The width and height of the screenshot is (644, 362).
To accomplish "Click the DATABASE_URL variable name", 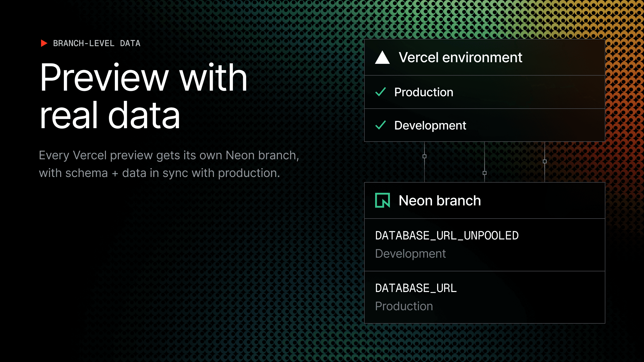I will pyautogui.click(x=416, y=288).
